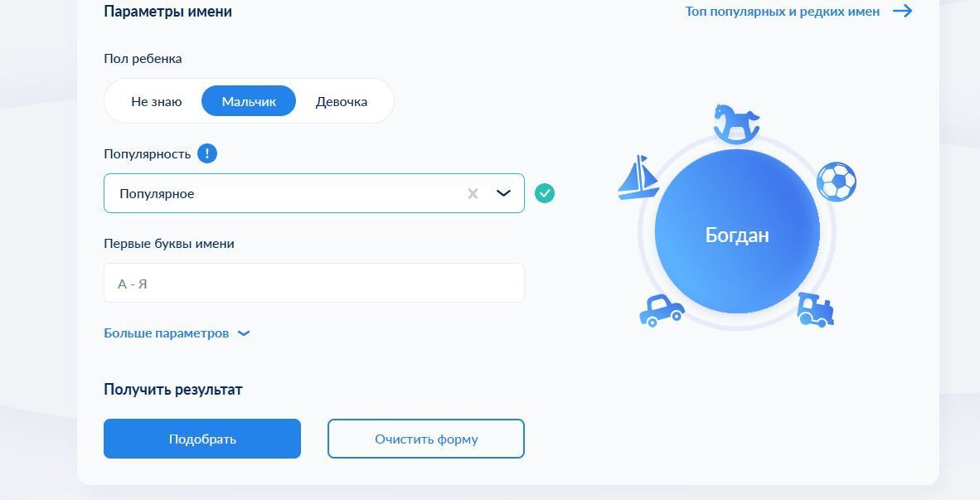Screen dimensions: 980x500
Task: Click the 'Очистить форму' button
Action: coord(425,439)
